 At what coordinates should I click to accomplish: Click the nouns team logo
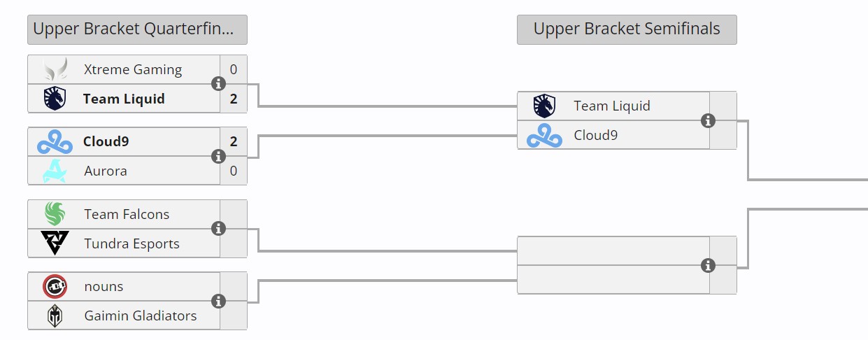(55, 287)
